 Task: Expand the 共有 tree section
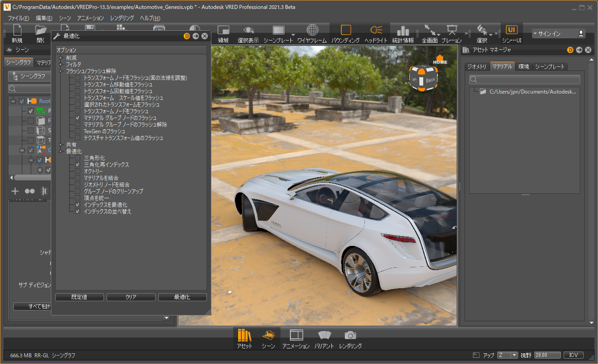61,145
